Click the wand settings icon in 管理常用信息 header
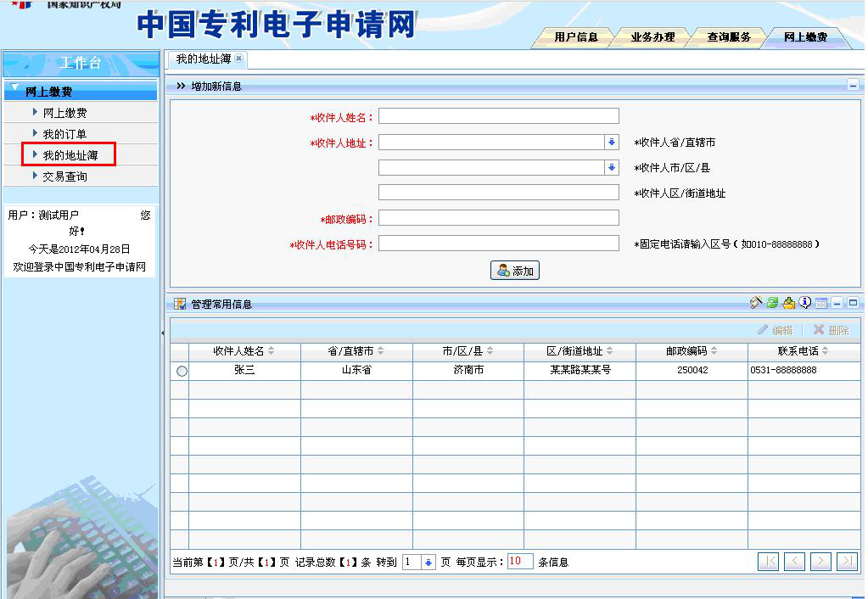Viewport: 868px width, 599px height. (757, 303)
